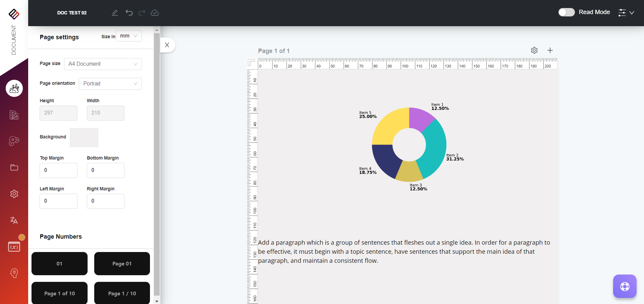Open the Page orientation Portrait dropdown
Viewport: 644px width, 304px height.
coord(110,84)
